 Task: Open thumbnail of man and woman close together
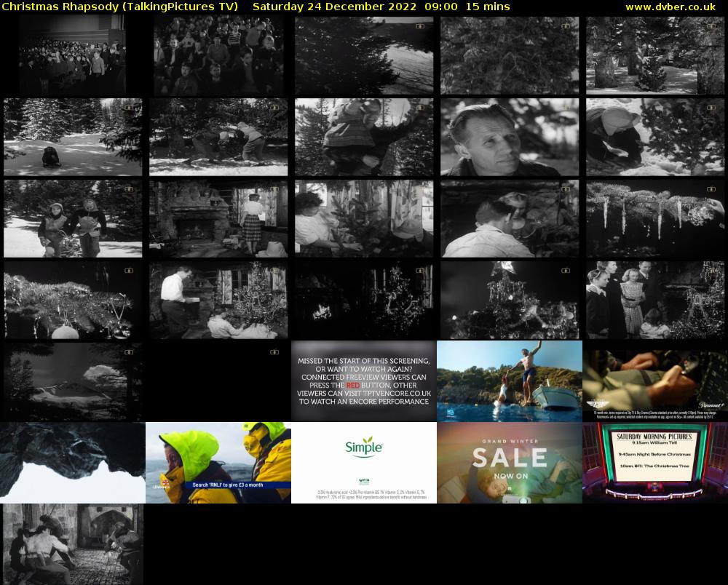pyautogui.click(x=510, y=218)
